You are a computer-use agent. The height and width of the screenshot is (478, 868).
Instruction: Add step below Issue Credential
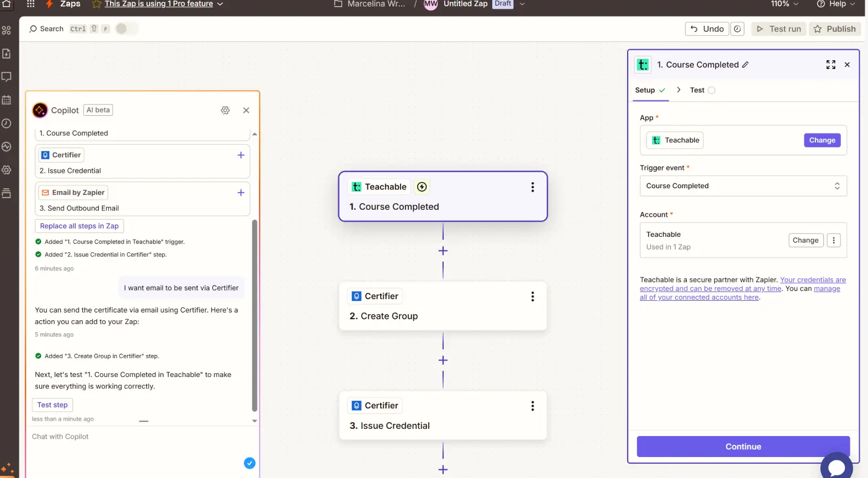pyautogui.click(x=443, y=470)
